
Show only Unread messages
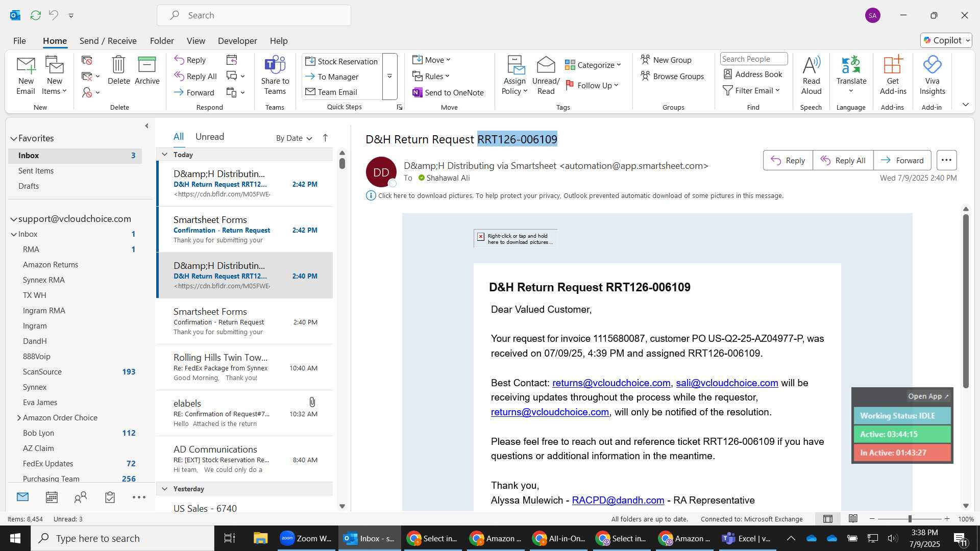210,137
